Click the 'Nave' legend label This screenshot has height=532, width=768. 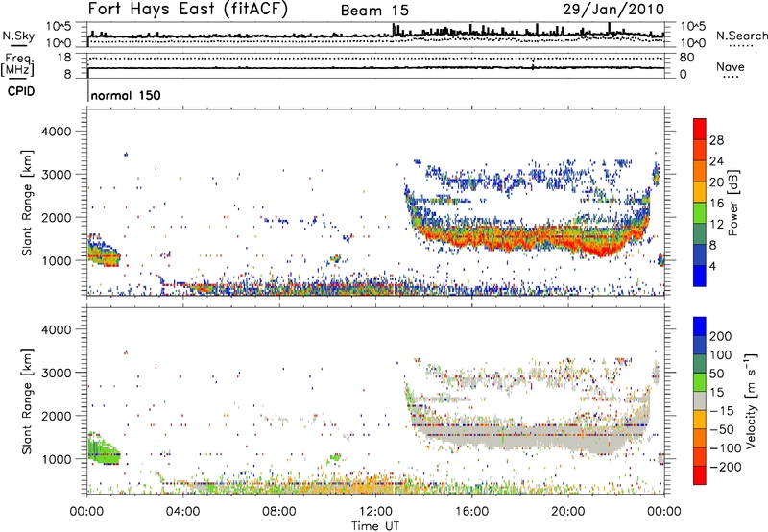tap(730, 66)
